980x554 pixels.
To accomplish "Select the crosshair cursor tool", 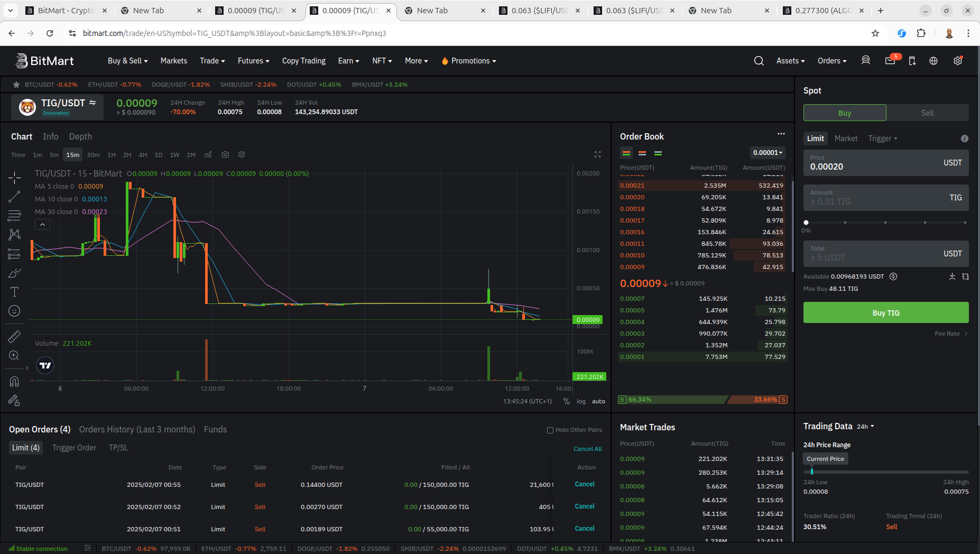I will [14, 178].
